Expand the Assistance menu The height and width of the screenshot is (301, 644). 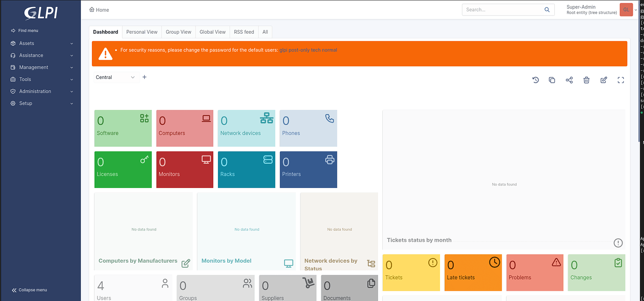pyautogui.click(x=42, y=55)
